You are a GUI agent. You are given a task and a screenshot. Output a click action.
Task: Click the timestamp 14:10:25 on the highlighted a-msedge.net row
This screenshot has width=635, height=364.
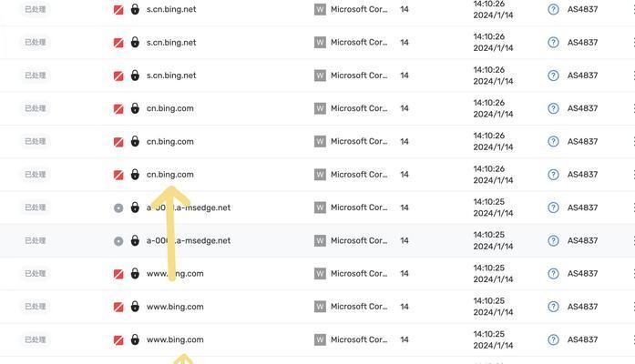[489, 235]
